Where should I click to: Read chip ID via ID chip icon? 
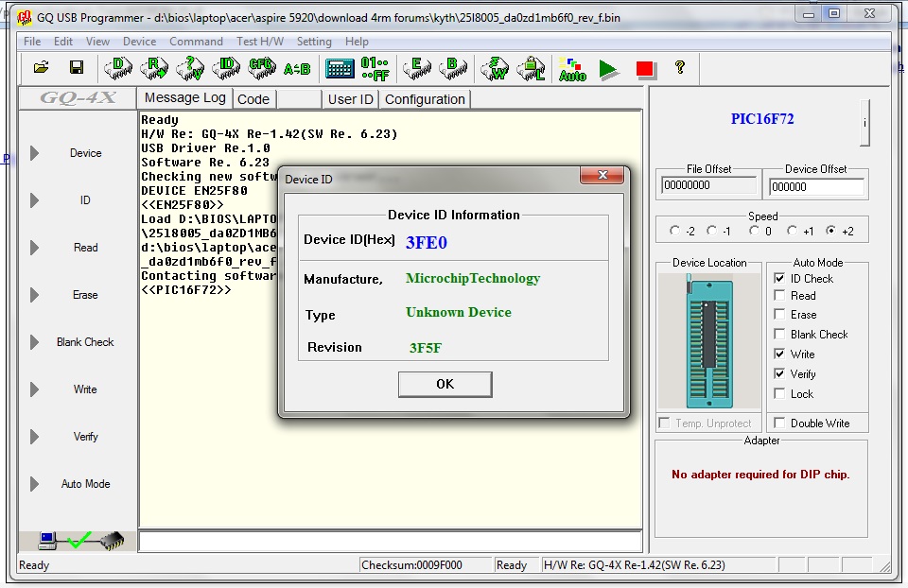(x=226, y=68)
